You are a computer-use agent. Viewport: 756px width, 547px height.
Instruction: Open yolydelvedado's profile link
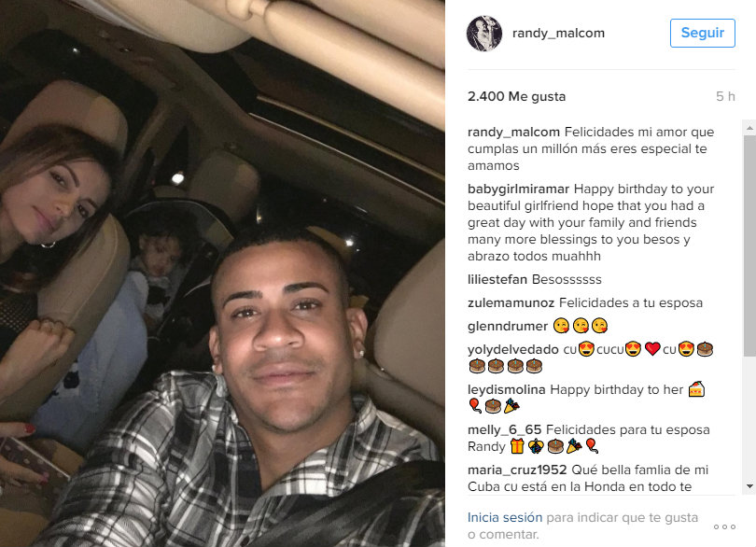(513, 350)
